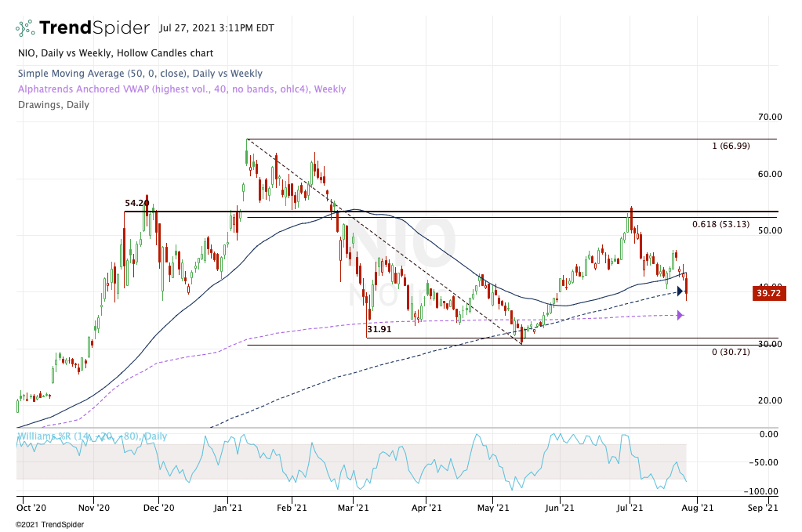Click the NIO Daily vs Weekly chart title
This screenshot has height=532, width=802.
click(x=114, y=53)
